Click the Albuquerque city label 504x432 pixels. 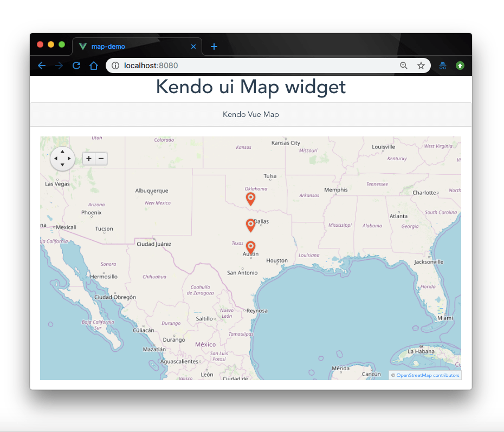[152, 191]
